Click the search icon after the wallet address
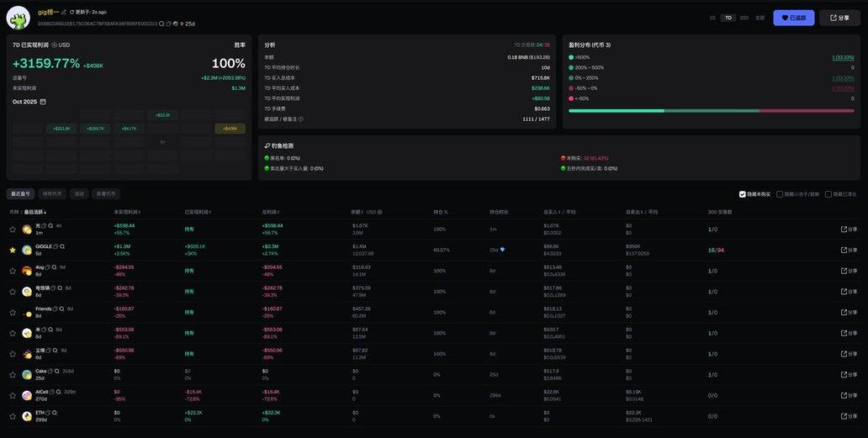The height and width of the screenshot is (438, 868). (x=161, y=24)
